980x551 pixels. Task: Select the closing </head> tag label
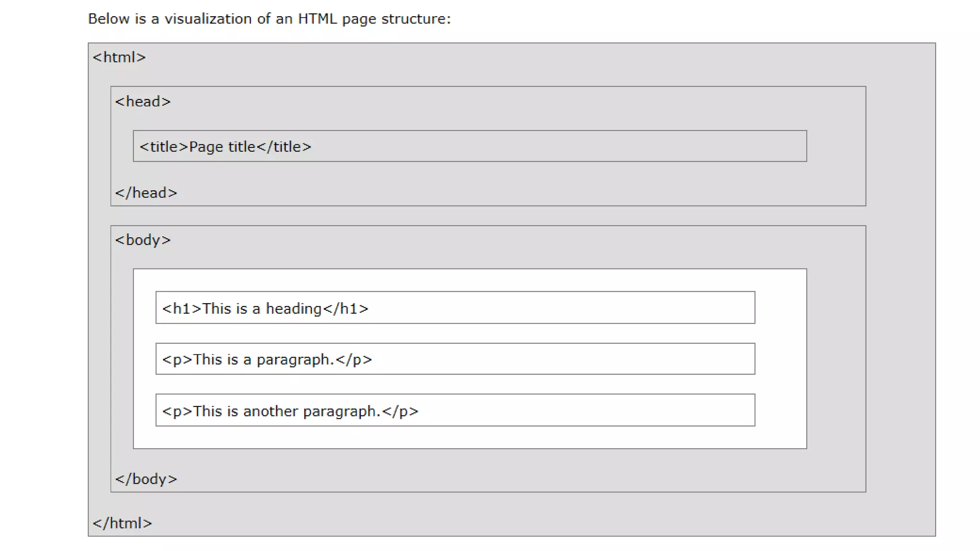(146, 193)
